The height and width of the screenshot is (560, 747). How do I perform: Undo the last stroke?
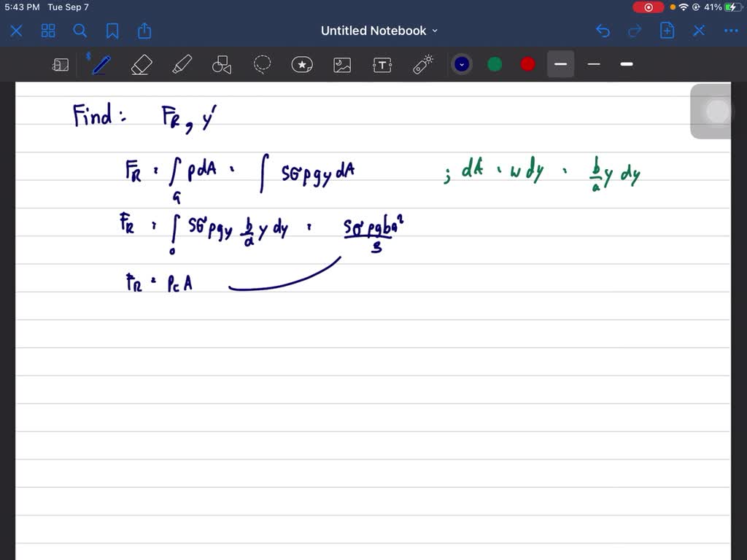tap(603, 31)
